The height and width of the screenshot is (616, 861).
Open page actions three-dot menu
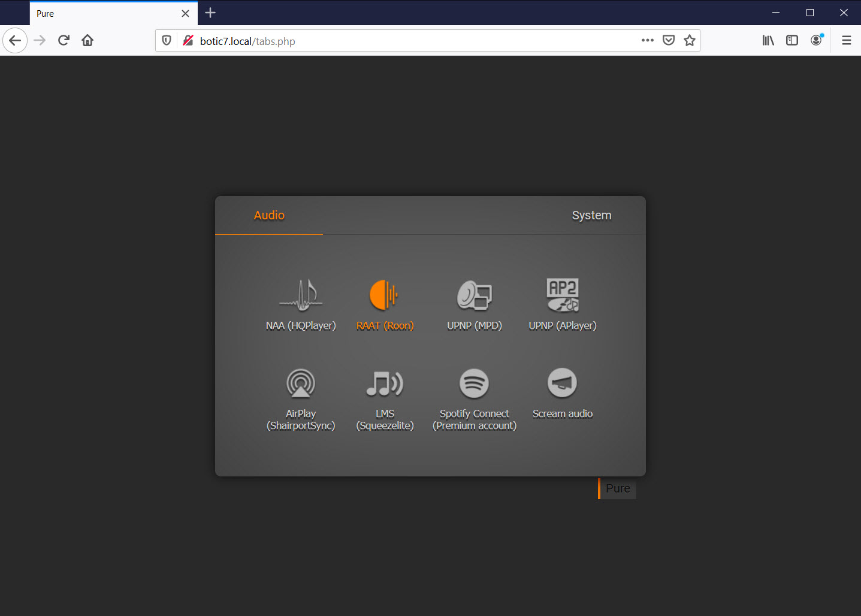click(648, 40)
